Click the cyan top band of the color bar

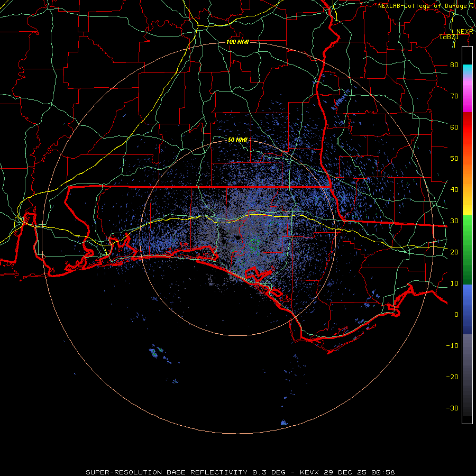pyautogui.click(x=467, y=69)
